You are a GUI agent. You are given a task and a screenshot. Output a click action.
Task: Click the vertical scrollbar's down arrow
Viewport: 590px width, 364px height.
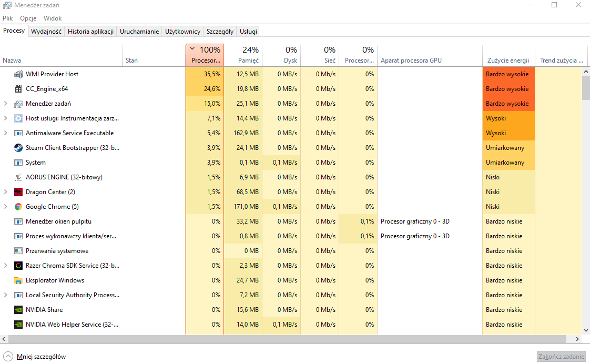click(585, 331)
